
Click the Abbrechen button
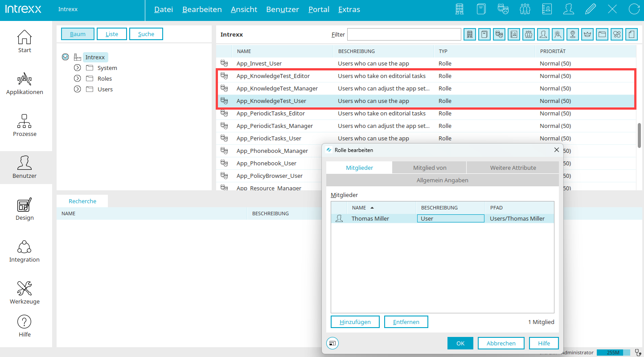point(501,343)
